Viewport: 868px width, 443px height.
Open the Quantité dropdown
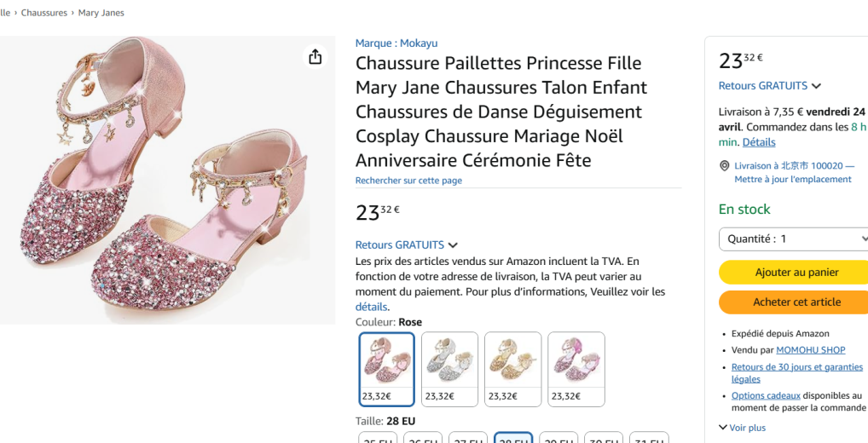click(793, 239)
